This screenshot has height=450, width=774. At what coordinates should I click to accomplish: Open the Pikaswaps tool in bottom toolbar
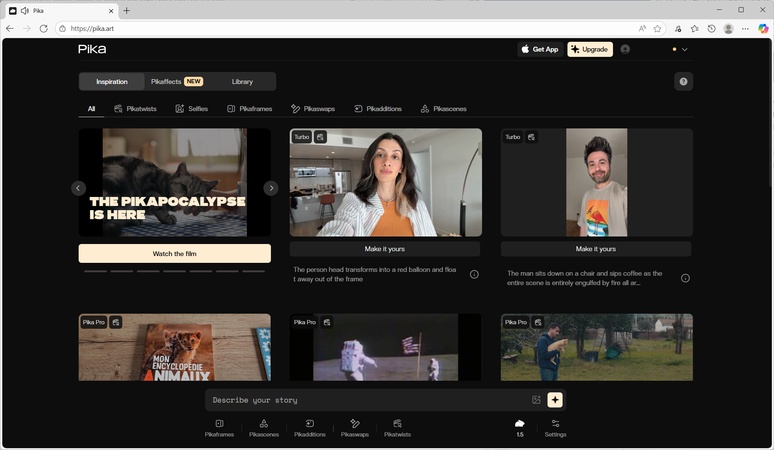pos(354,428)
